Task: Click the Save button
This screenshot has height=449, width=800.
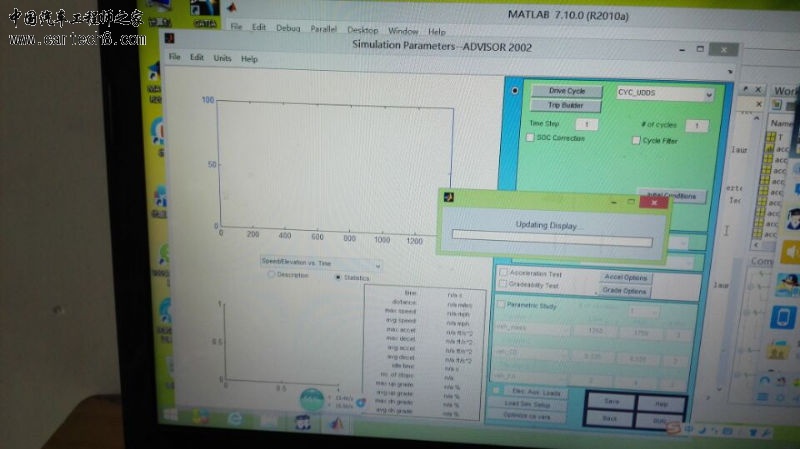Action: pyautogui.click(x=612, y=402)
